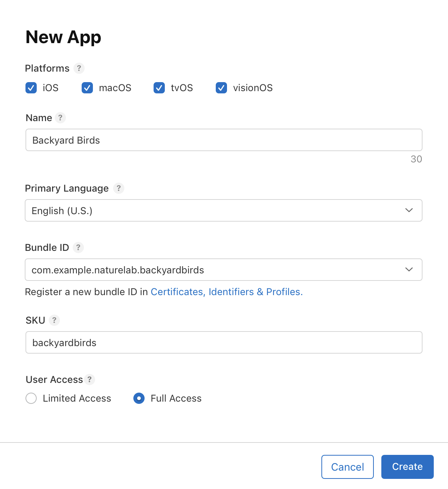The height and width of the screenshot is (489, 448).
Task: Disable the macOS platform checkbox
Action: (x=87, y=88)
